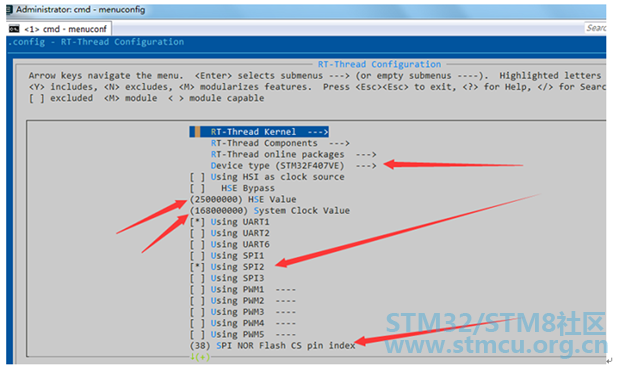Click the '<M> module' legend text
617x368 pixels.
click(x=130, y=98)
